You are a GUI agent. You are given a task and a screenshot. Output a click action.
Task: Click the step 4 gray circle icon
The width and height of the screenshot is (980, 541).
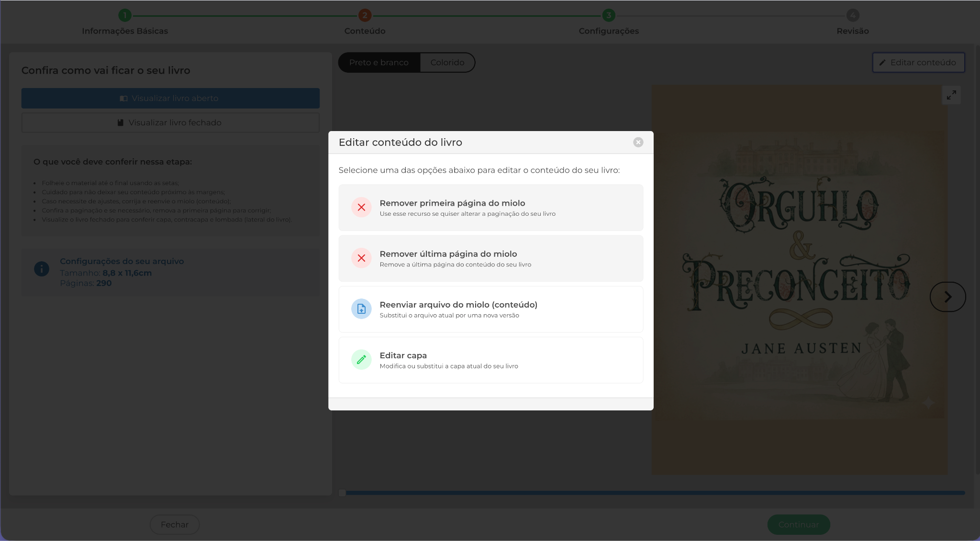(x=853, y=15)
